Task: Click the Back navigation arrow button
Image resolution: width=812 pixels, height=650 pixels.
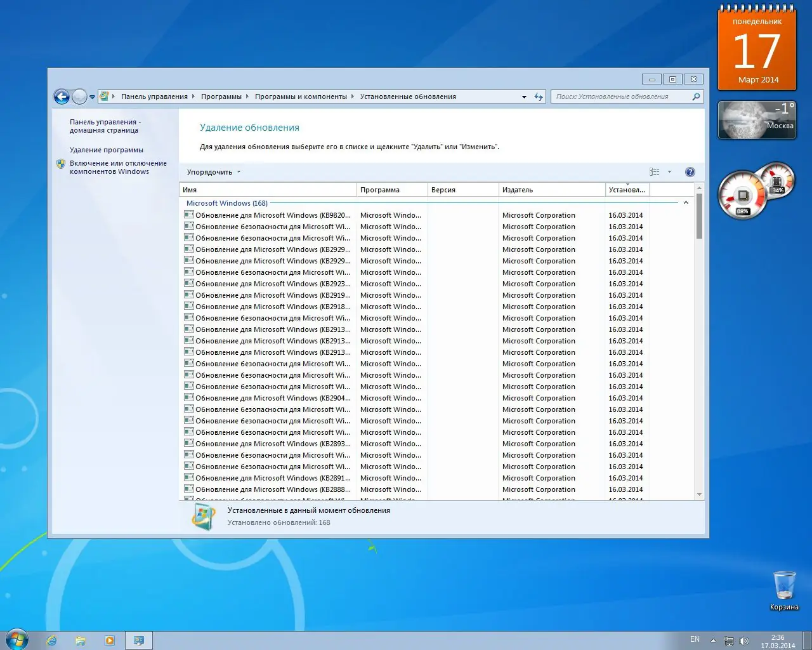Action: coord(62,96)
